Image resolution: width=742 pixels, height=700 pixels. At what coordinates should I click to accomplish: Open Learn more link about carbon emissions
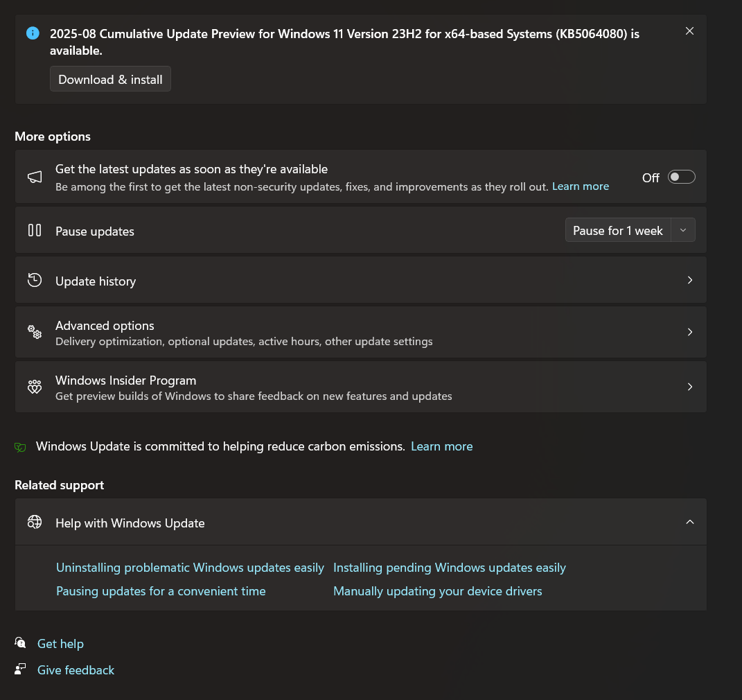pyautogui.click(x=441, y=446)
